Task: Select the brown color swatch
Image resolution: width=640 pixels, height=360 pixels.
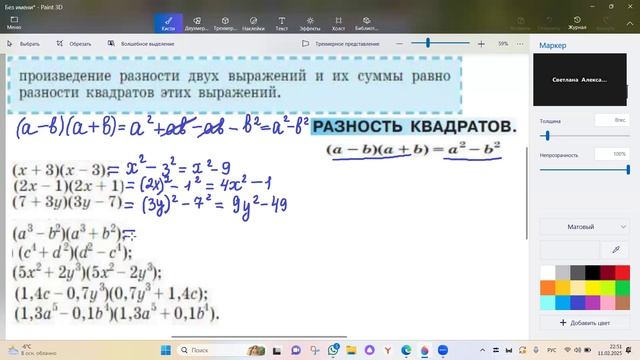Action: 622,303
